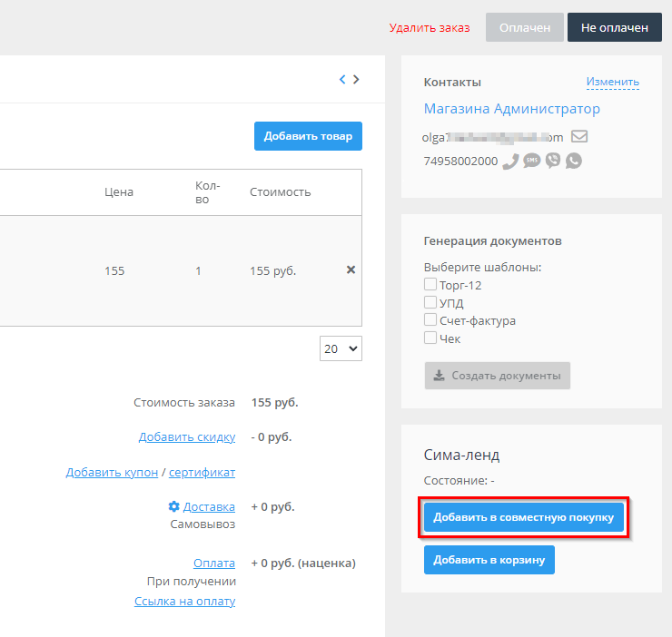Open Viber chat icon
Image resolution: width=672 pixels, height=637 pixels.
click(552, 161)
